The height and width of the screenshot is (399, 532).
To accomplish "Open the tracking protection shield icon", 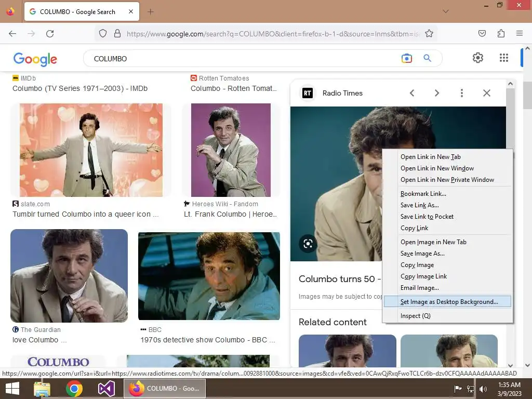I will pos(103,34).
